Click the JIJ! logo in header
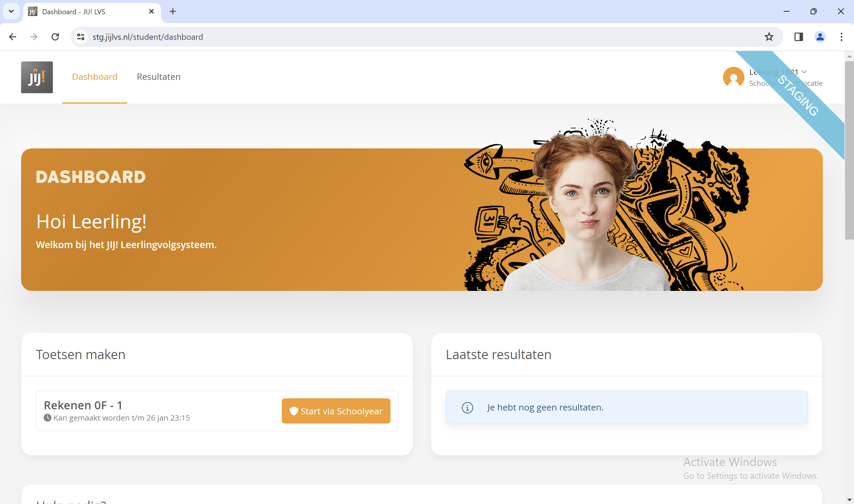Viewport: 854px width, 504px height. pyautogui.click(x=37, y=77)
